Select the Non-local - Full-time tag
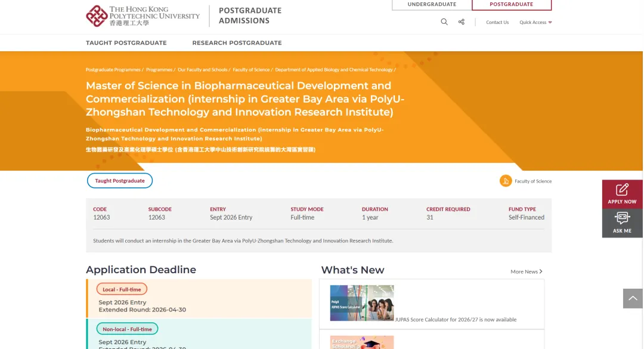The image size is (644, 349). click(x=127, y=329)
